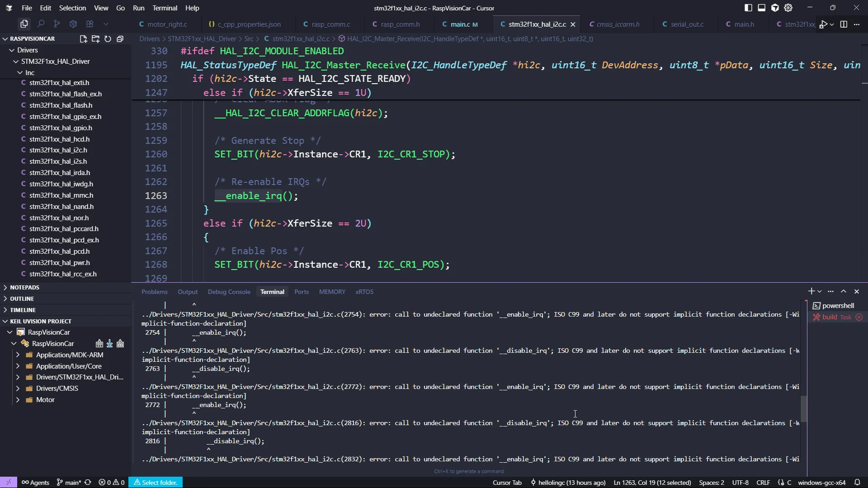Image resolution: width=868 pixels, height=488 pixels.
Task: Expand the OUTLINE section
Action: [x=22, y=299]
